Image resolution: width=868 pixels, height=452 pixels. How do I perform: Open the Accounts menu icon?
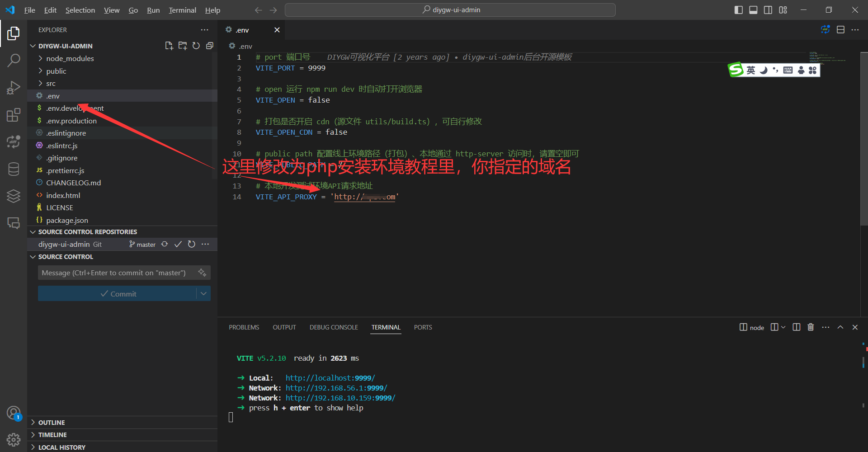14,413
